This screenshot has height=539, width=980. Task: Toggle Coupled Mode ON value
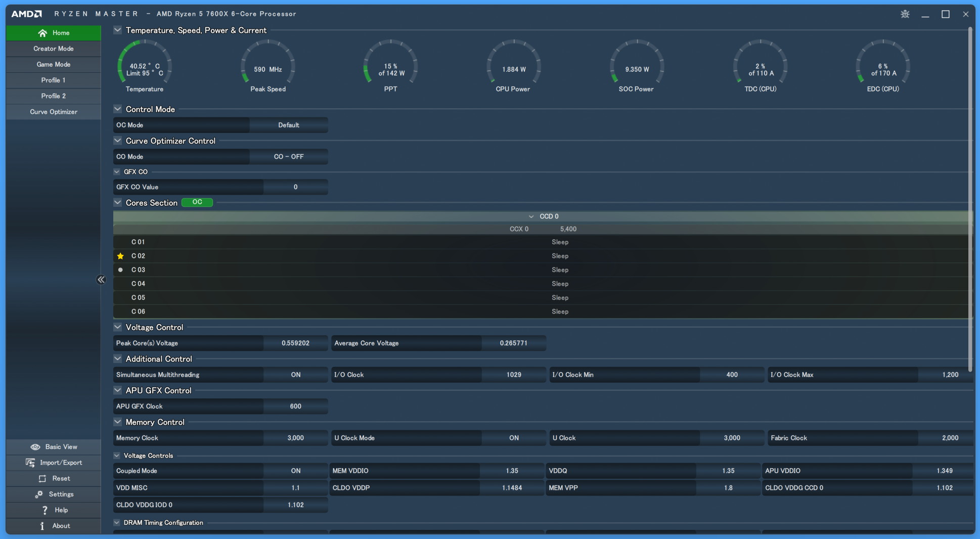click(296, 471)
